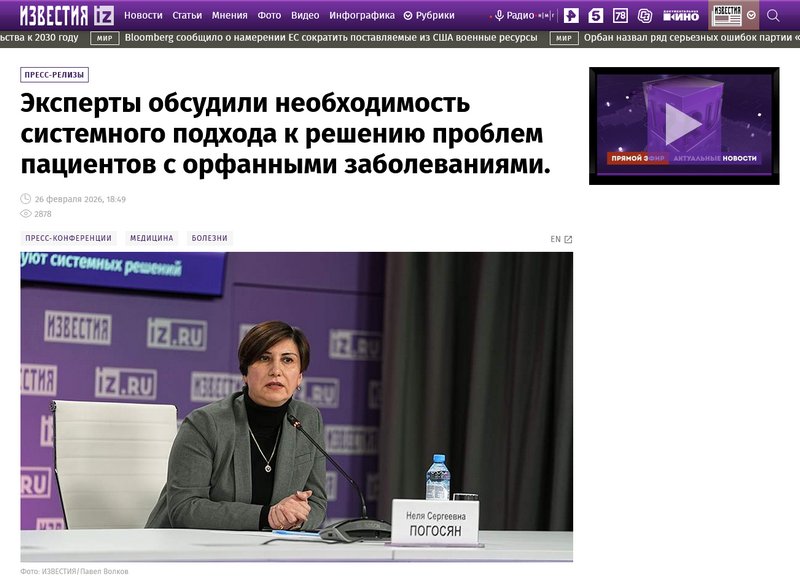Open the Мнения section
Image resolution: width=800 pixels, height=581 pixels.
[x=230, y=16]
